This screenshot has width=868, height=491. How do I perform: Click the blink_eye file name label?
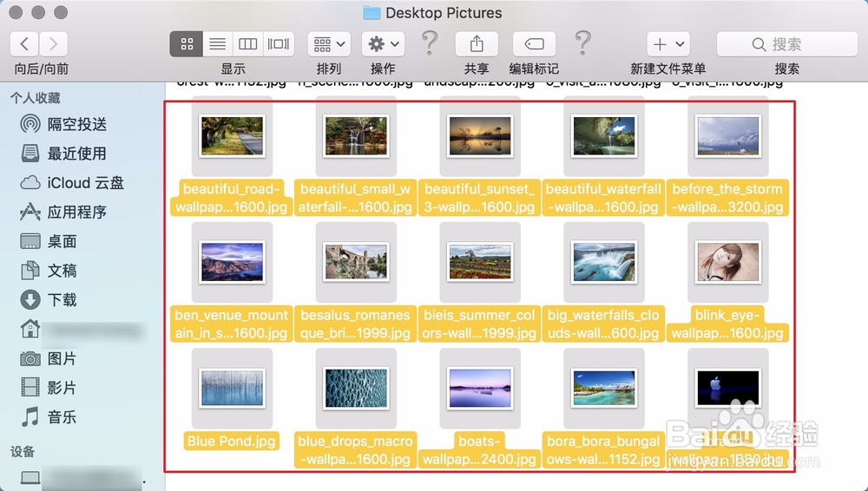click(727, 324)
